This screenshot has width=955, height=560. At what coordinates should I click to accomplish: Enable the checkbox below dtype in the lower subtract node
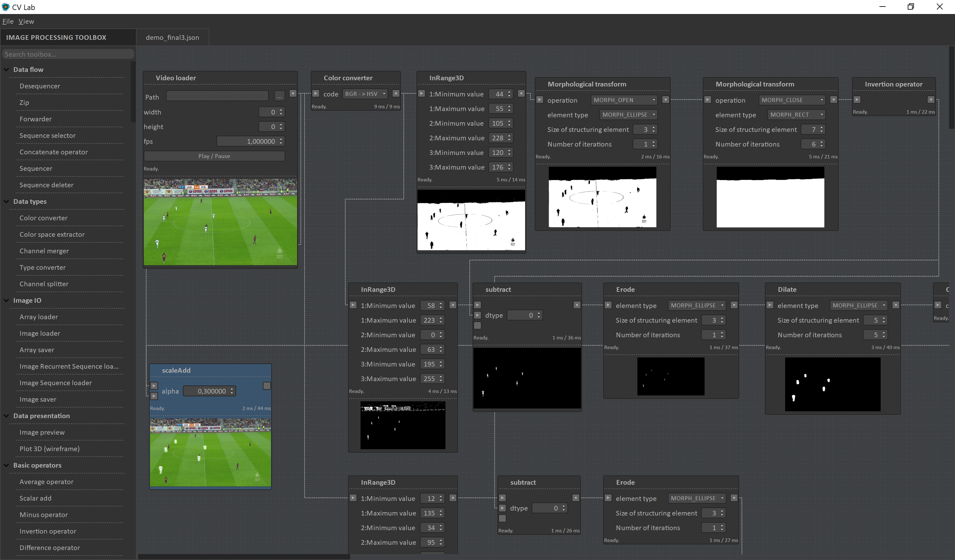[x=502, y=518]
